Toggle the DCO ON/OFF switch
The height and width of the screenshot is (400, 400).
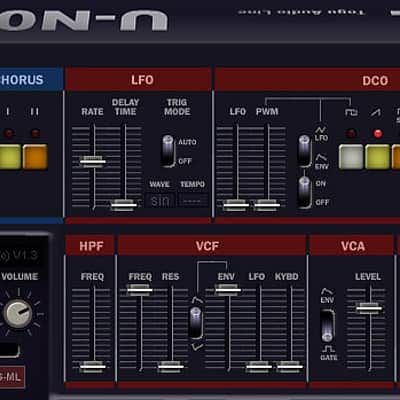click(x=304, y=192)
